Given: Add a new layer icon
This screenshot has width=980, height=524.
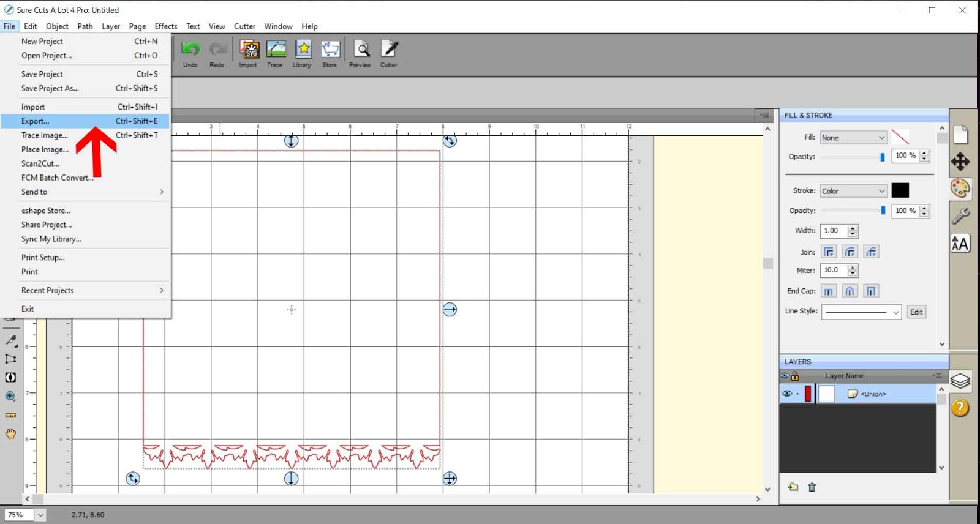Looking at the screenshot, I should click(x=793, y=487).
